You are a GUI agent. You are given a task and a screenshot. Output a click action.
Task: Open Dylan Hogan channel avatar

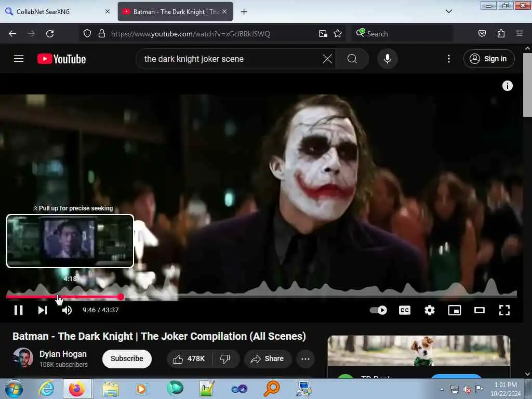(23, 358)
